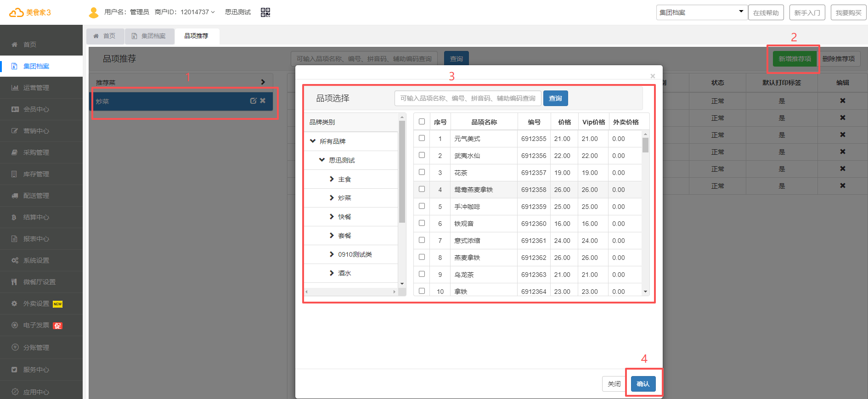
Task: Expand the 主食 category node
Action: pos(332,179)
